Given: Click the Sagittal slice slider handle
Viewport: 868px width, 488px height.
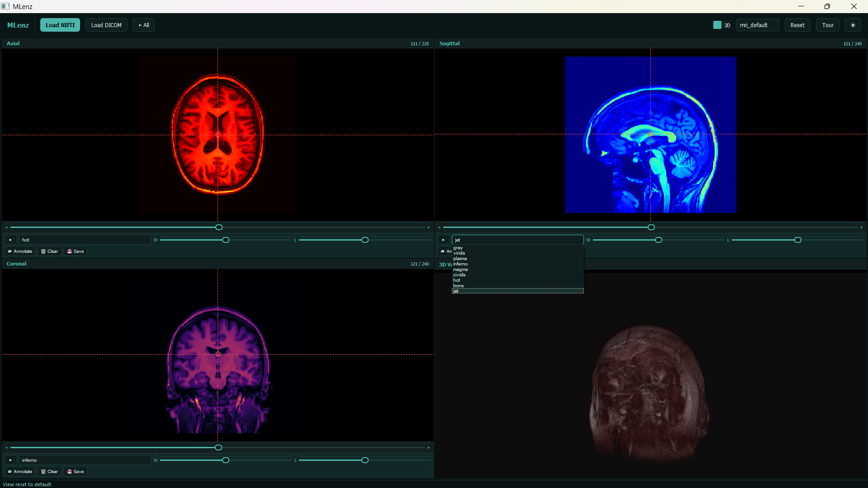Looking at the screenshot, I should click(651, 227).
